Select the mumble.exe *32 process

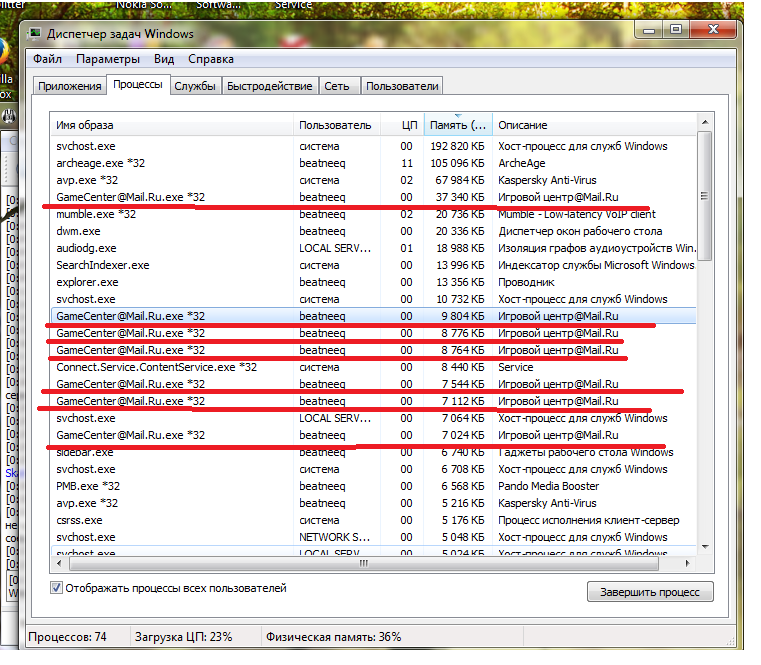click(374, 214)
